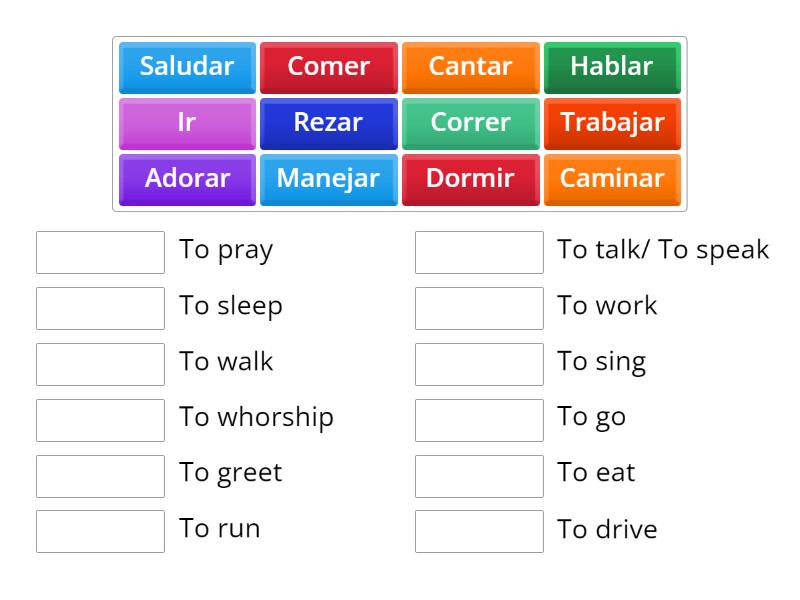Pick the answer box next to To drive
The height and width of the screenshot is (600, 800).
tap(479, 531)
